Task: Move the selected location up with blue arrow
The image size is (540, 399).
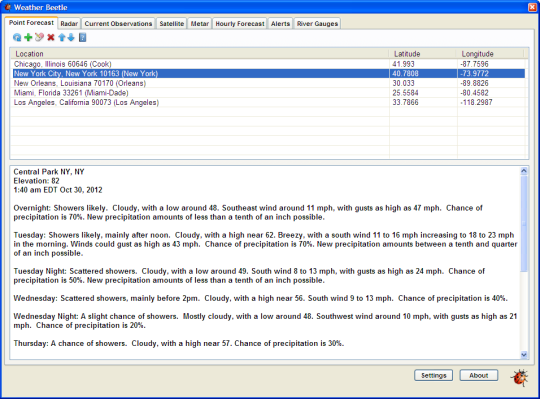Action: 62,37
